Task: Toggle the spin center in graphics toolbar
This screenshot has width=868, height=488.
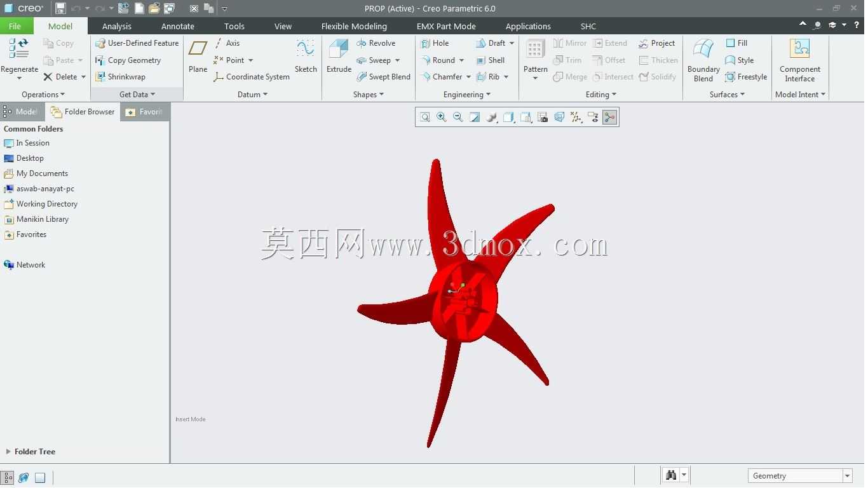Action: pos(609,117)
